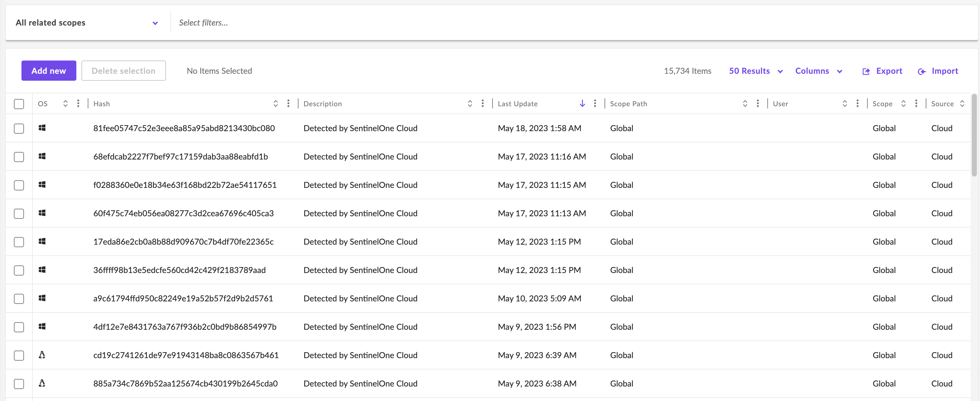The image size is (980, 401).
Task: Toggle Last Update descending sort arrow
Action: click(582, 103)
